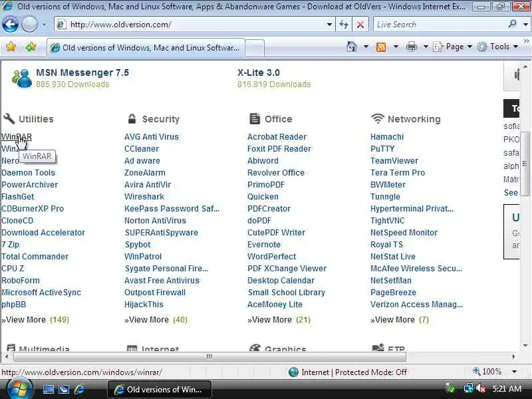
Task: Expand the Print dropdown arrow
Action: (x=426, y=47)
